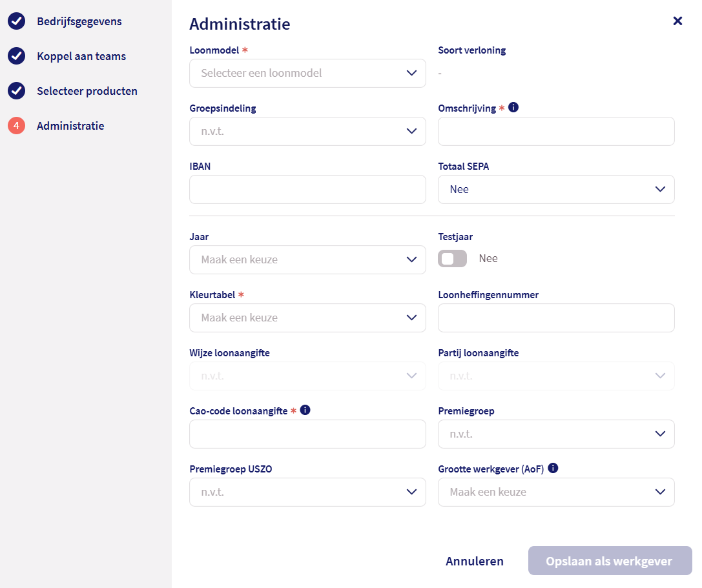The width and height of the screenshot is (702, 588).
Task: Click the info icon beside Cao-code loonaangifte
Action: click(x=305, y=411)
